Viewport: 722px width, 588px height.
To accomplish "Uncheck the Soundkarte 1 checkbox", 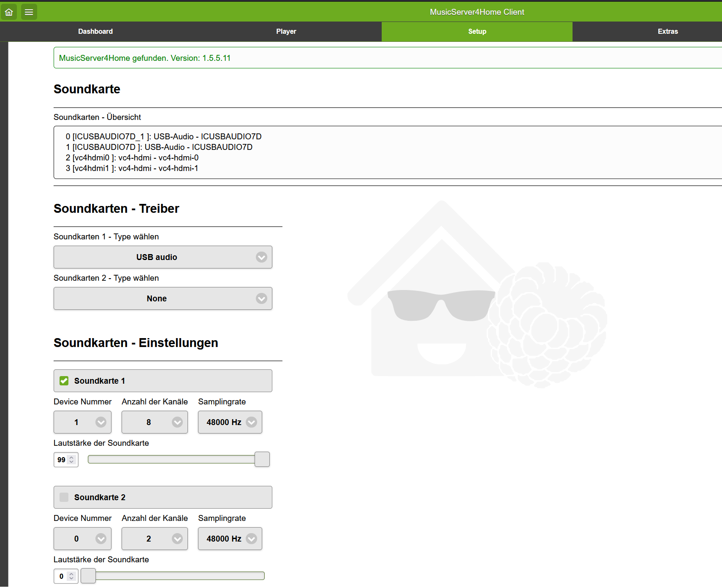I will 64,381.
